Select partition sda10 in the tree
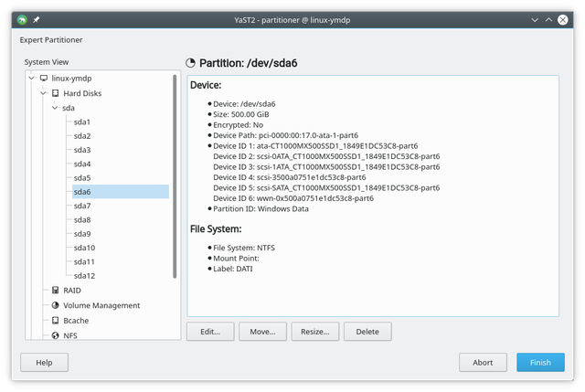The height and width of the screenshot is (392, 585). coord(84,248)
